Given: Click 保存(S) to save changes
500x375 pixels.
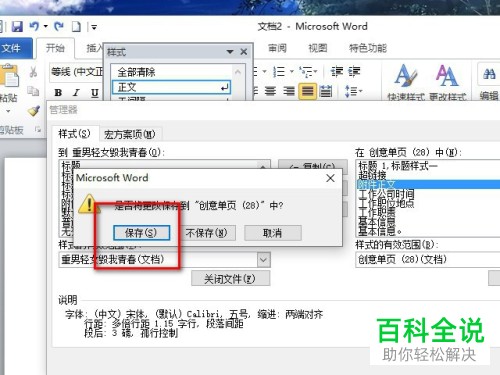Looking at the screenshot, I should coord(141,233).
